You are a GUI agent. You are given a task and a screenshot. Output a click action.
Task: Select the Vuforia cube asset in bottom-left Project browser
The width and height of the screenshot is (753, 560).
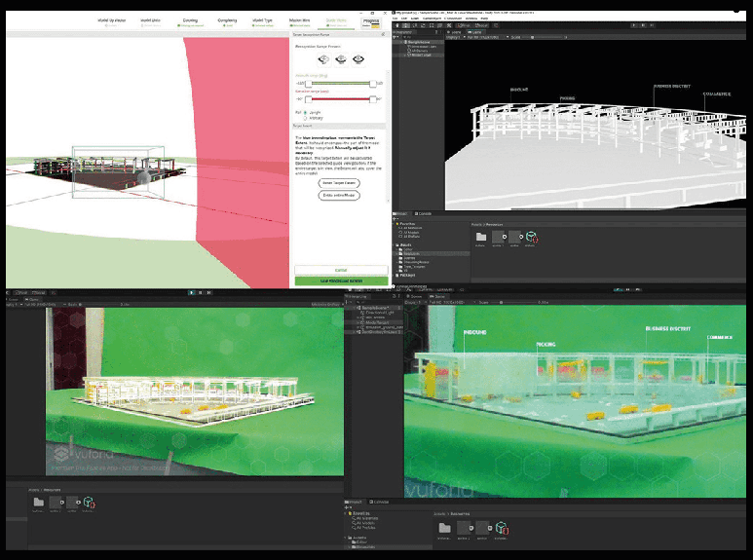pyautogui.click(x=89, y=504)
